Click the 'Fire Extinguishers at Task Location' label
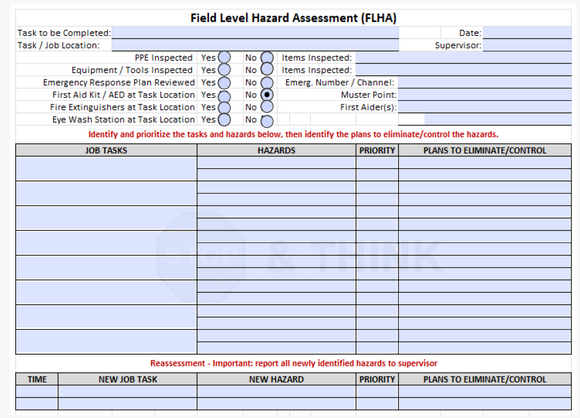 click(x=122, y=107)
